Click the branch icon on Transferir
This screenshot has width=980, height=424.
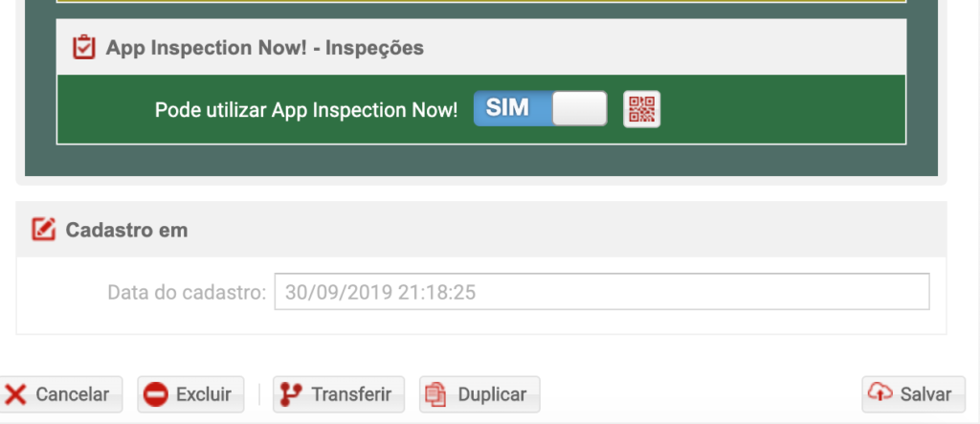tap(291, 394)
